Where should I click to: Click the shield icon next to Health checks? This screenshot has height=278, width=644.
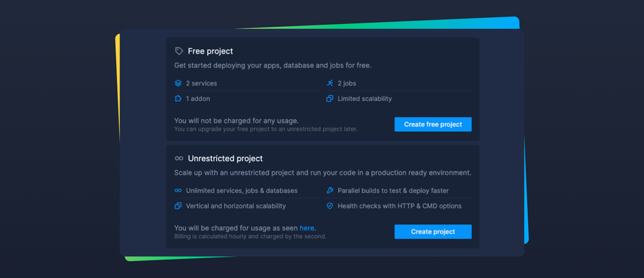330,206
